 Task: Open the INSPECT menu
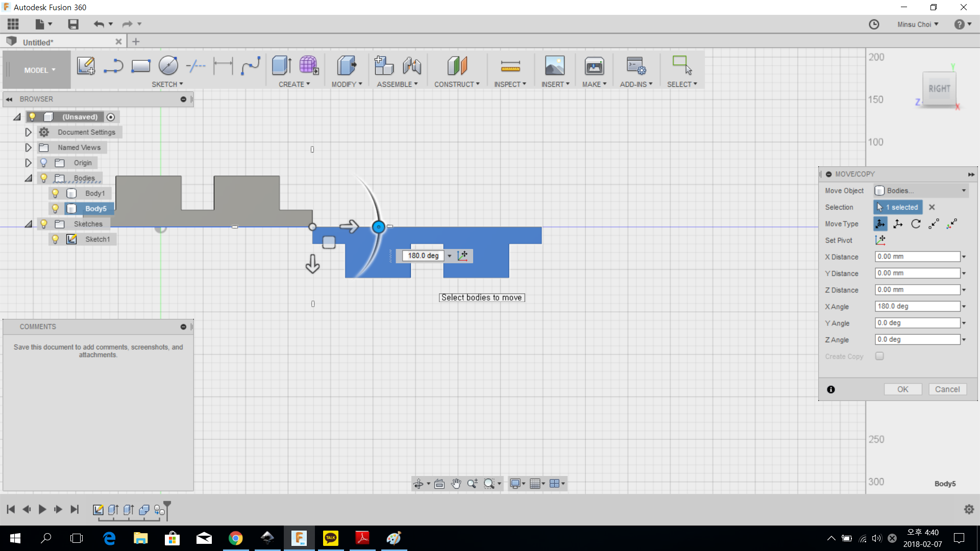[510, 84]
